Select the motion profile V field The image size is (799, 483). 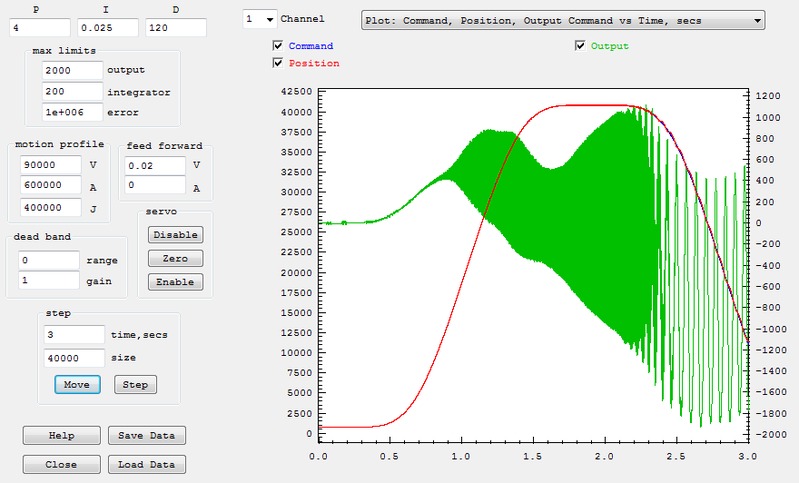[x=50, y=165]
